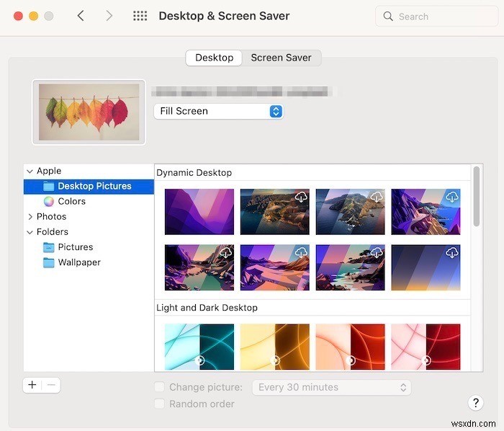Select the yellow-orange light and dark wallpaper

click(275, 347)
